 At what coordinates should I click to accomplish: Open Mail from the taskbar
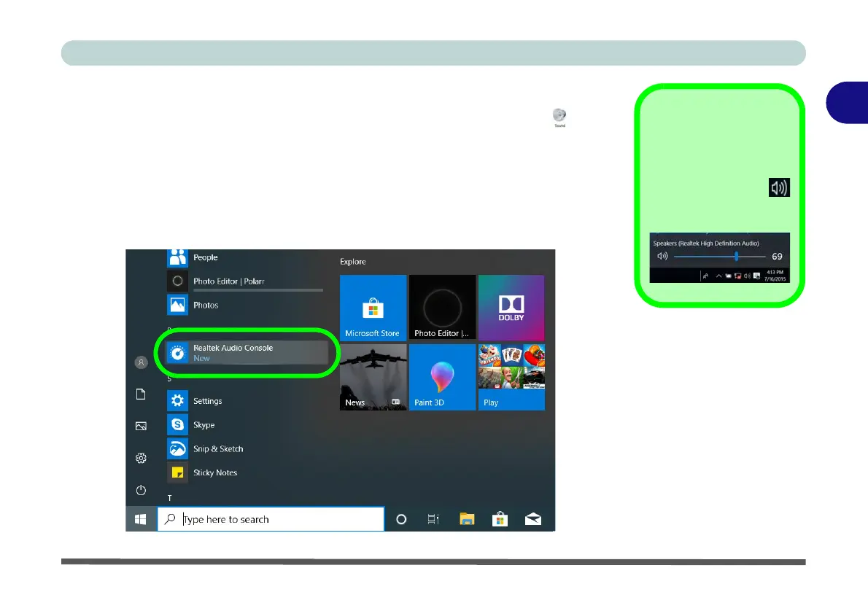(x=533, y=519)
